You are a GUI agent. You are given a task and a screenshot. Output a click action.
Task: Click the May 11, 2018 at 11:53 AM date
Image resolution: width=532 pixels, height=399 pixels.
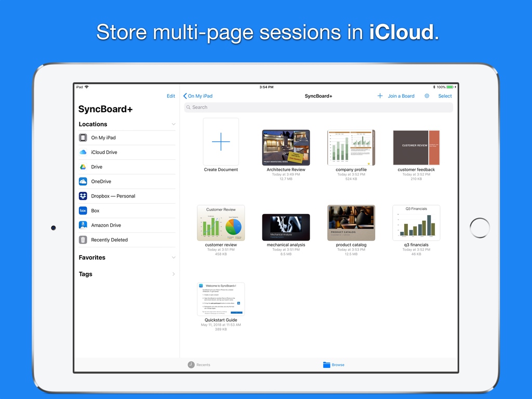point(221,325)
